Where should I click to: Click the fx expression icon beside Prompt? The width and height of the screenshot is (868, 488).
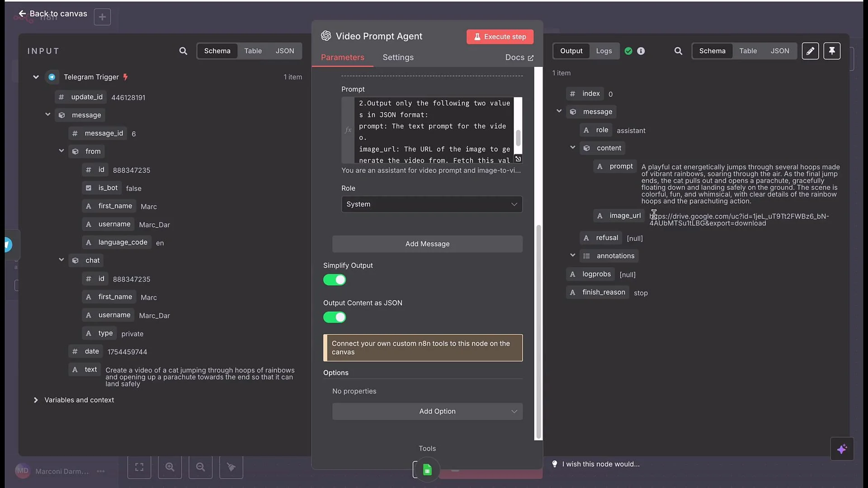[348, 130]
